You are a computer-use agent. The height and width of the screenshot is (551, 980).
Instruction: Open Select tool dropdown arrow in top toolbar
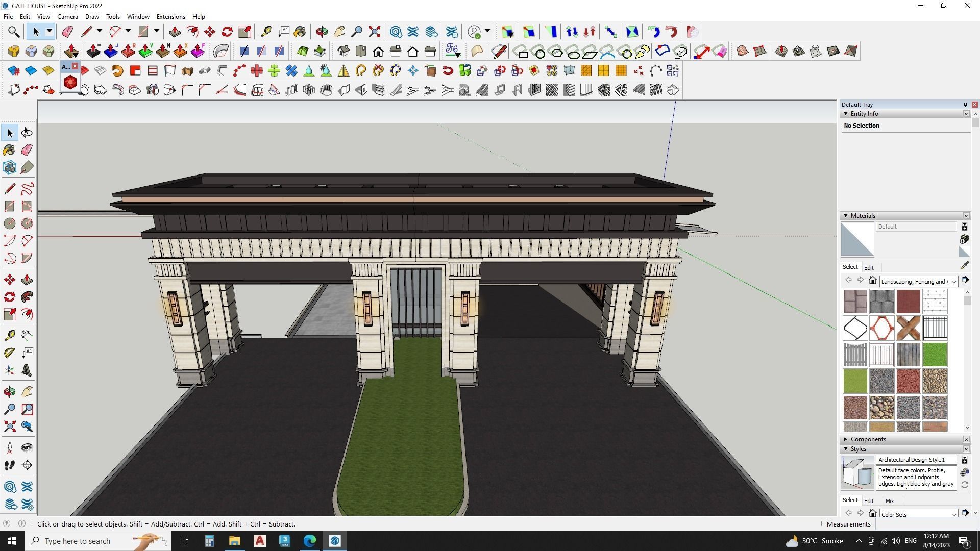[x=50, y=32]
